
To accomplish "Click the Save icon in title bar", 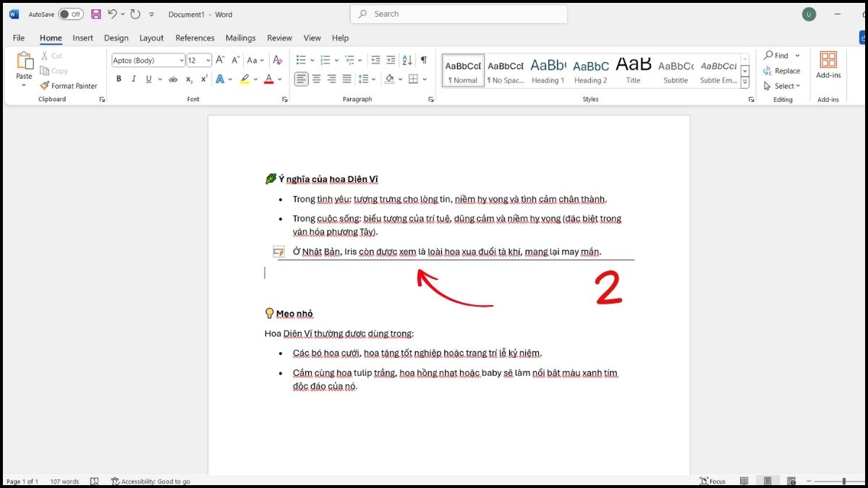I will point(95,14).
